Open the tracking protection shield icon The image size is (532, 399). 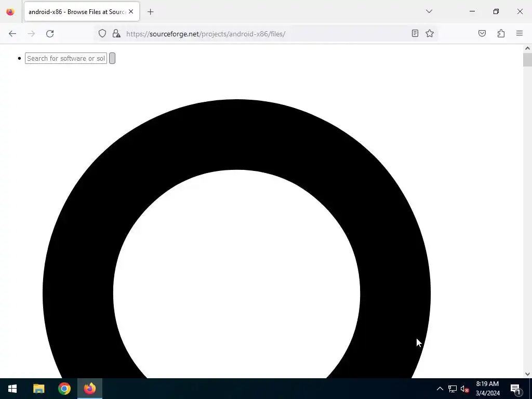click(102, 33)
